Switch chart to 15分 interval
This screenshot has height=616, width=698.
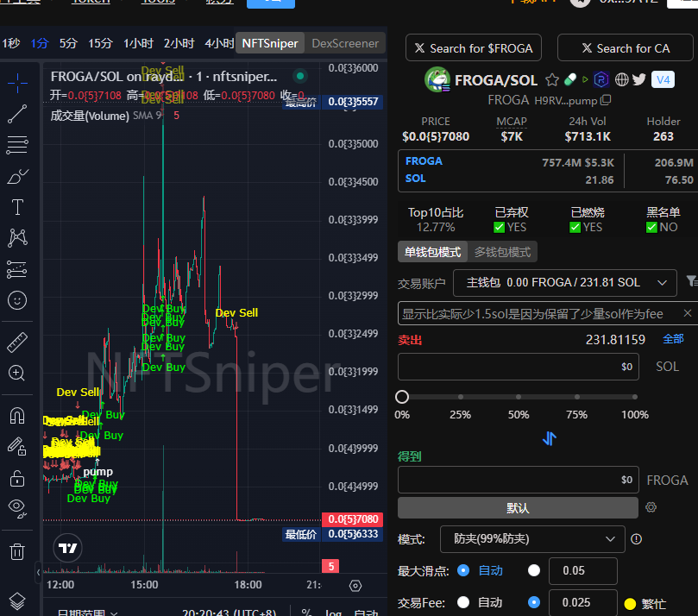click(x=100, y=44)
